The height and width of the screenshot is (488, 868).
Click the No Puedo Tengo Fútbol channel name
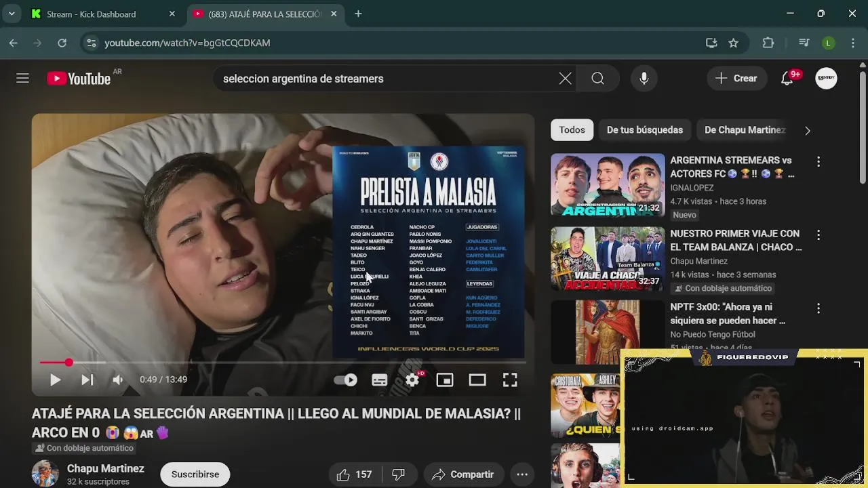[x=713, y=334]
